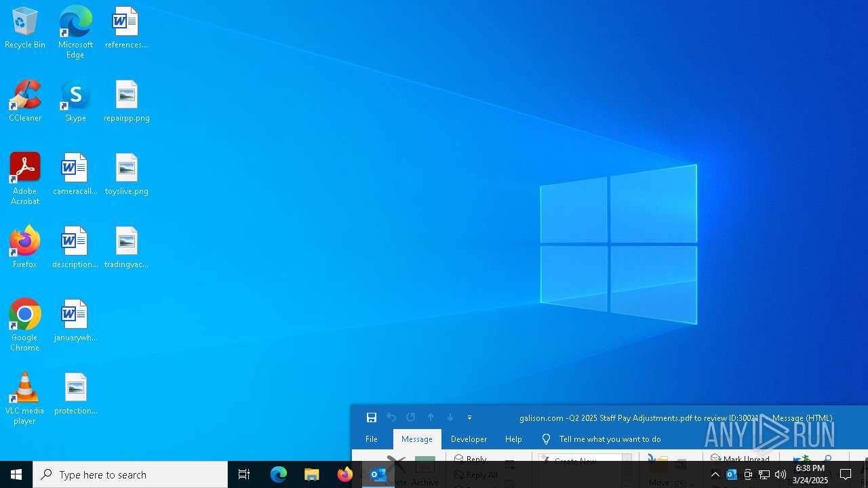Open the CCleaner desktop shortcut

(25, 101)
